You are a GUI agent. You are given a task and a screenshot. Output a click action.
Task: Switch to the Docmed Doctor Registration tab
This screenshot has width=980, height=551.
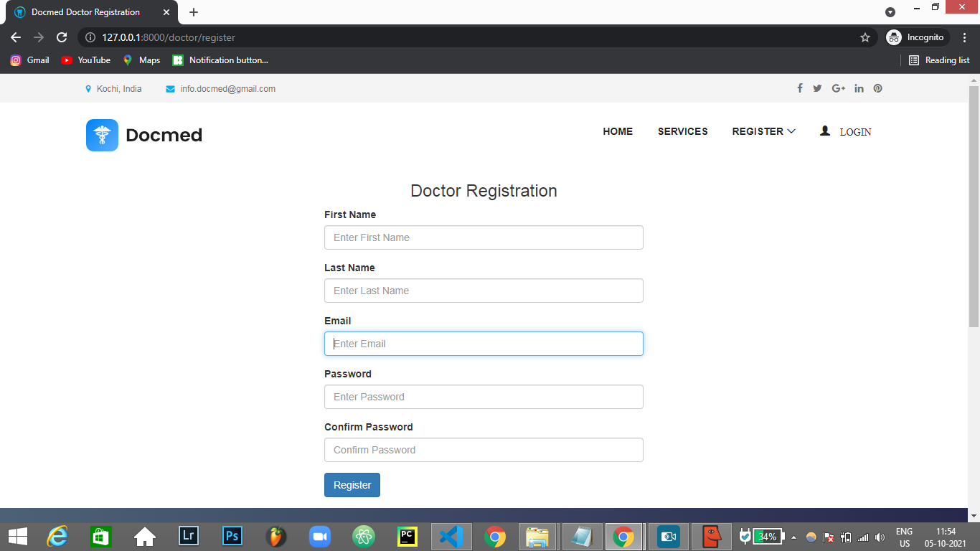point(86,11)
